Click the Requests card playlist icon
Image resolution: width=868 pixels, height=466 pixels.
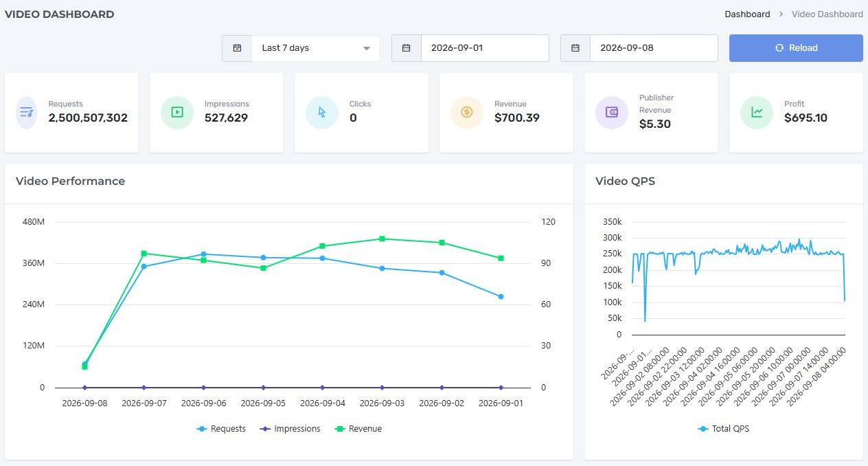pyautogui.click(x=27, y=112)
